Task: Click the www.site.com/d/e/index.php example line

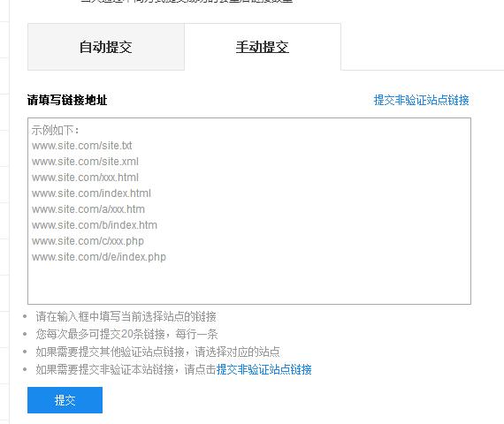Action: 99,257
